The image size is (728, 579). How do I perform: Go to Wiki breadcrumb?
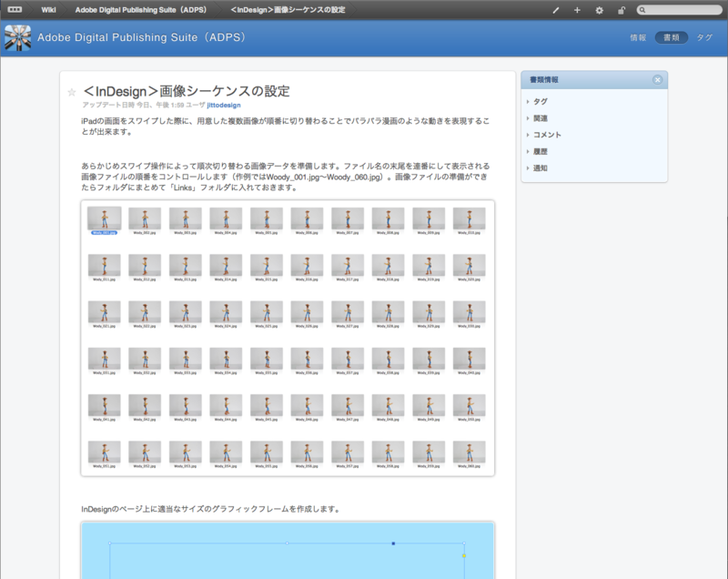[48, 10]
